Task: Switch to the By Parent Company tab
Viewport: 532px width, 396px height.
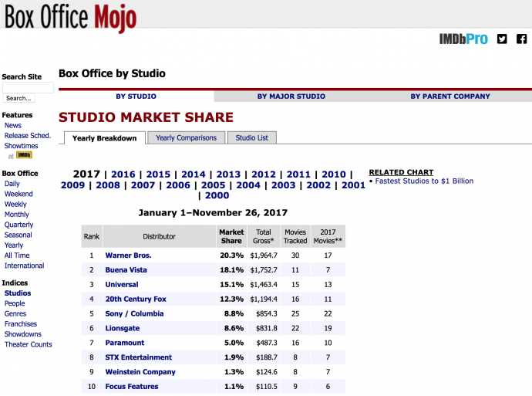Action: (450, 96)
